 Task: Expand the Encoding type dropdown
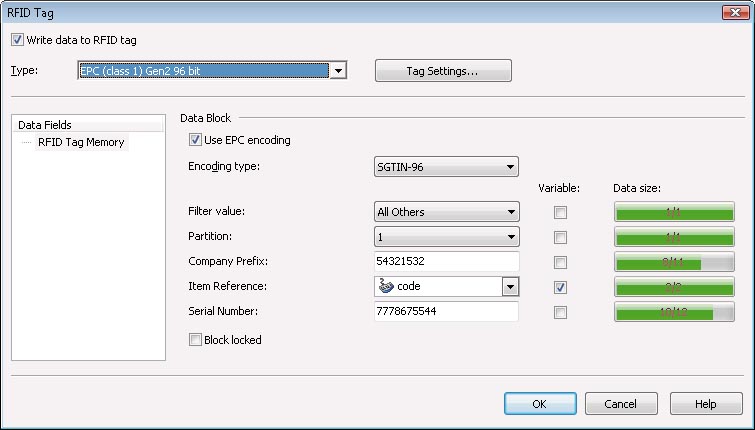tap(510, 167)
